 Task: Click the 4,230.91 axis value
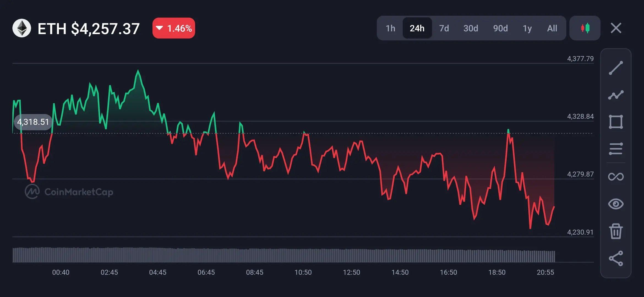coord(580,232)
